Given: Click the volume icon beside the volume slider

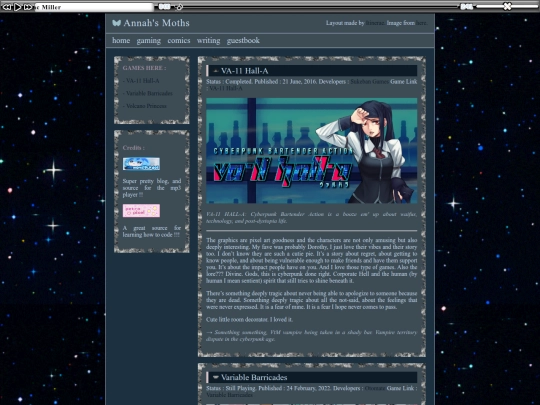Looking at the screenshot, I should point(467,7).
